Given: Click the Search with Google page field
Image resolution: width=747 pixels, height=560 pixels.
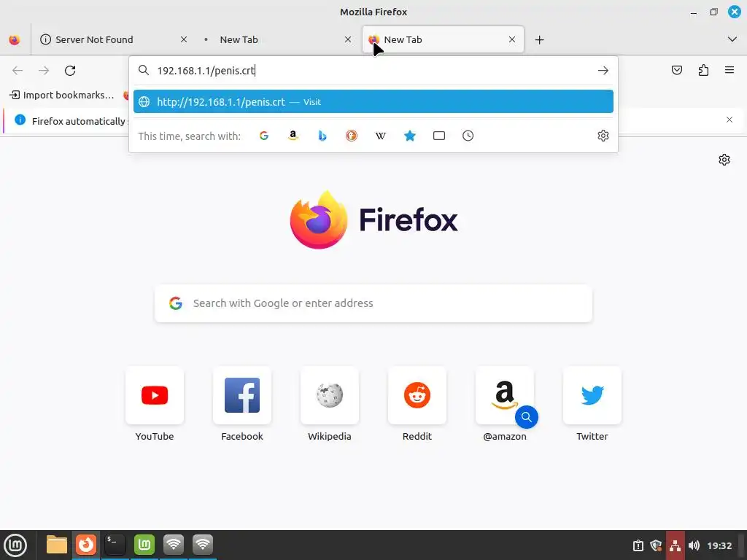Looking at the screenshot, I should pyautogui.click(x=373, y=303).
